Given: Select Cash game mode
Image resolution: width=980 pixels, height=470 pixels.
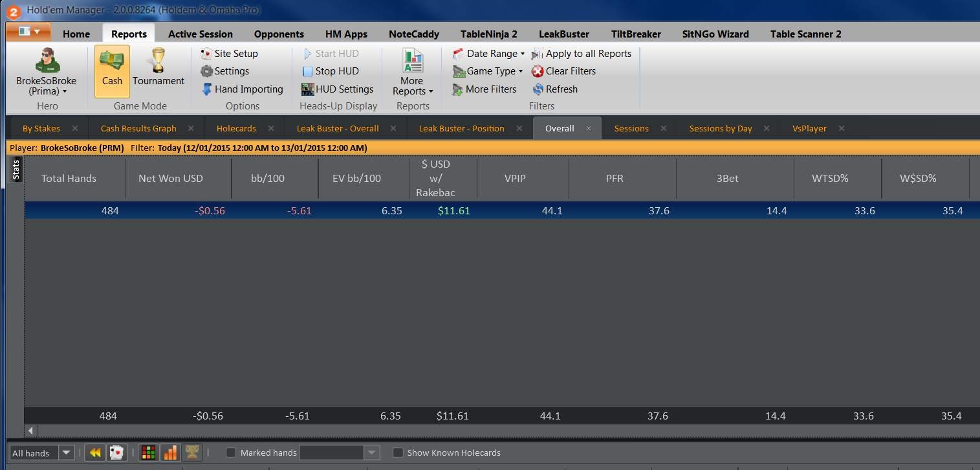Looking at the screenshot, I should click(112, 71).
